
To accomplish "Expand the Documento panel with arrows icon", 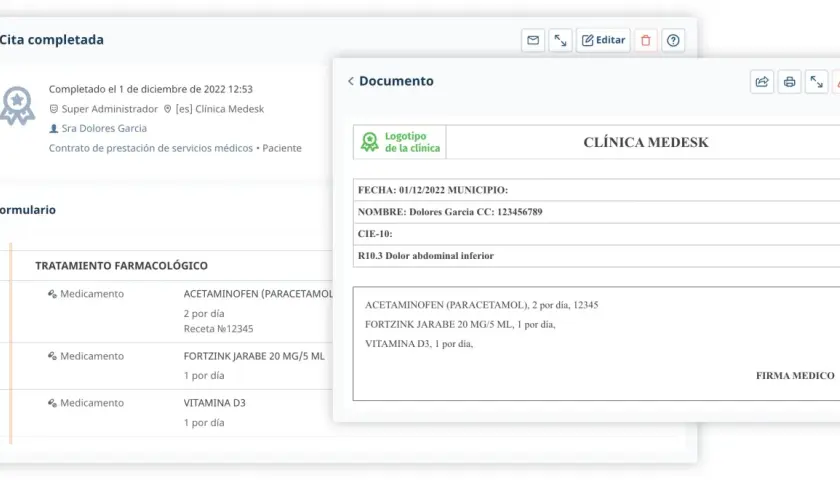I will 816,82.
